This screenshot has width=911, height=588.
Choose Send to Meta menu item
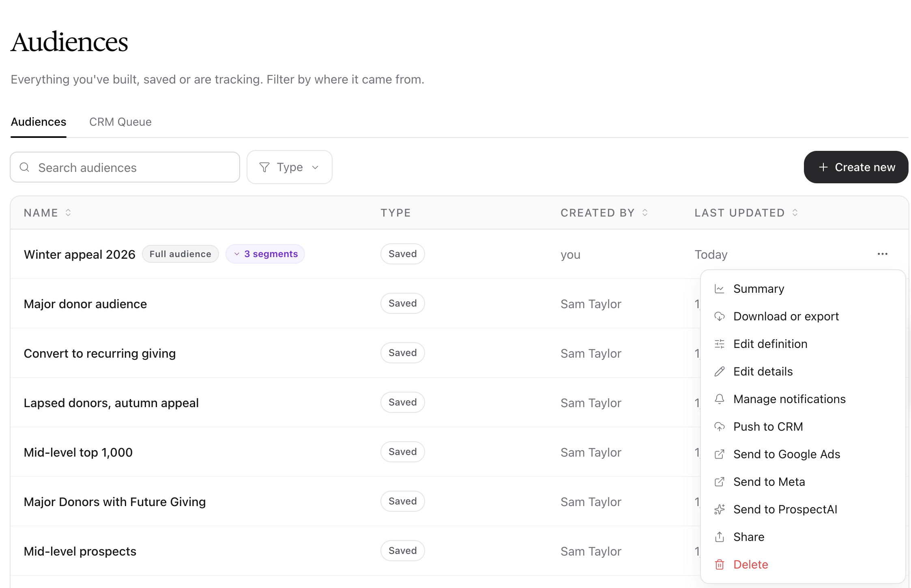803,482
